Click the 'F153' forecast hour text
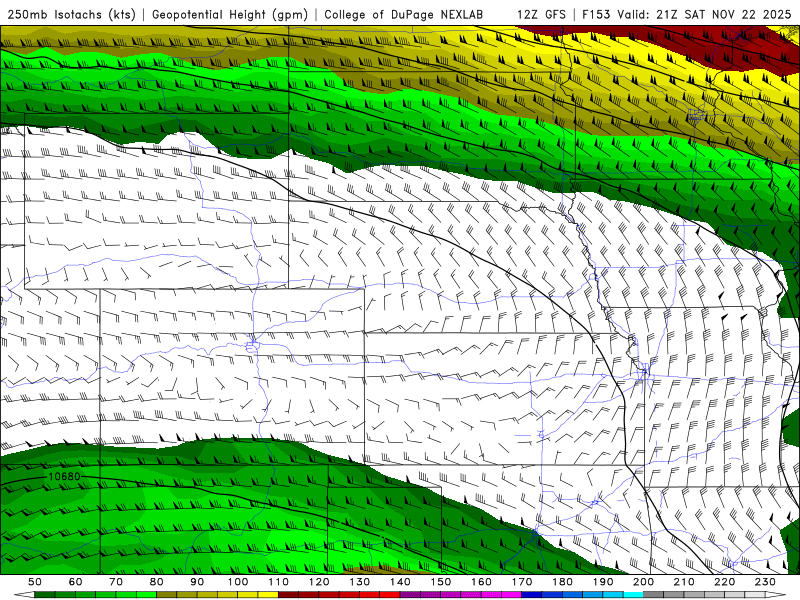This screenshot has width=800, height=600. 597,14
